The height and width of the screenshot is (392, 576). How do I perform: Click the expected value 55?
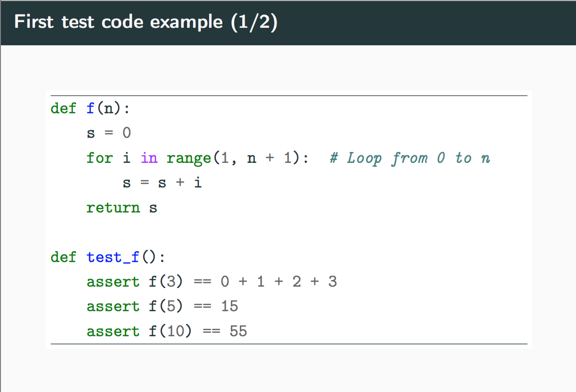tap(238, 332)
